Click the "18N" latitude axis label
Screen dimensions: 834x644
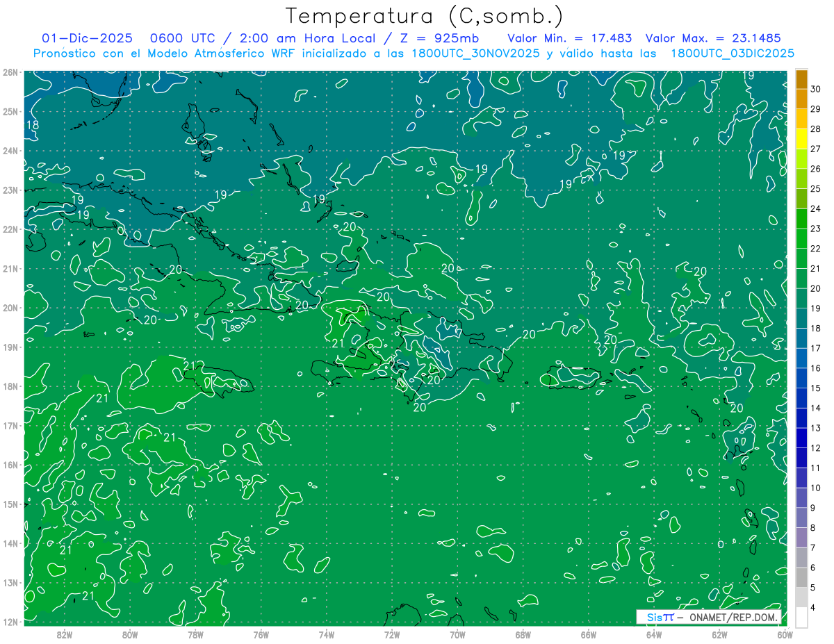(10, 386)
